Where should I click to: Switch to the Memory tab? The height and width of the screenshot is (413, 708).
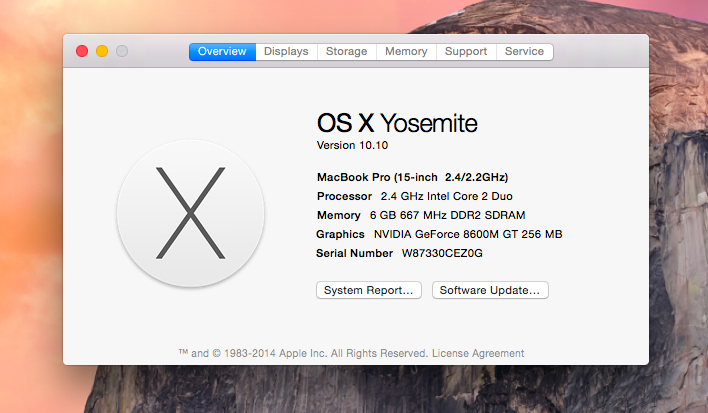[x=406, y=51]
